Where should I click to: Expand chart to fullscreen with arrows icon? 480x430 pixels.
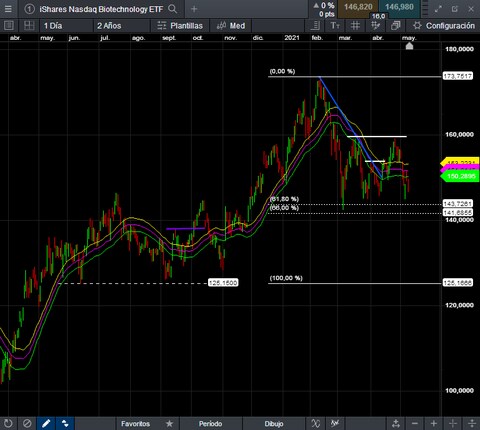pos(439,9)
